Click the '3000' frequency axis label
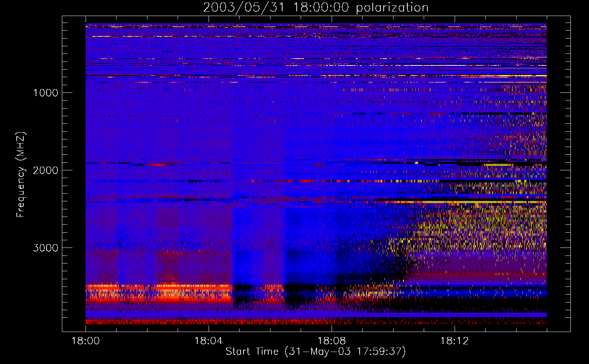Screen dimensions: 589x364 click(46, 248)
